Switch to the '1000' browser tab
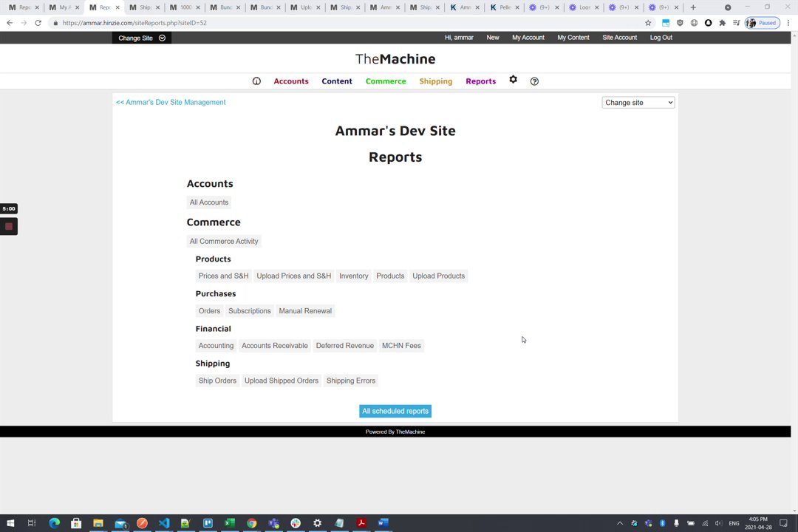Viewport: 798px width, 532px height. tap(185, 7)
